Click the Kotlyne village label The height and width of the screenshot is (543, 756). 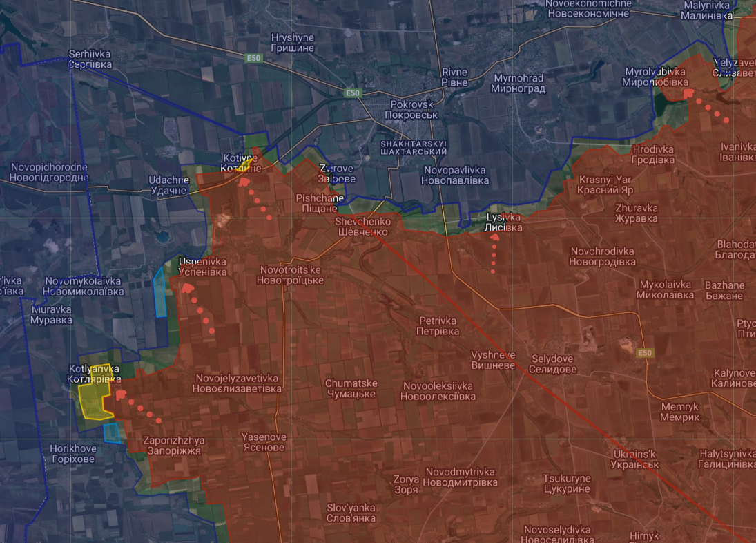(240, 163)
